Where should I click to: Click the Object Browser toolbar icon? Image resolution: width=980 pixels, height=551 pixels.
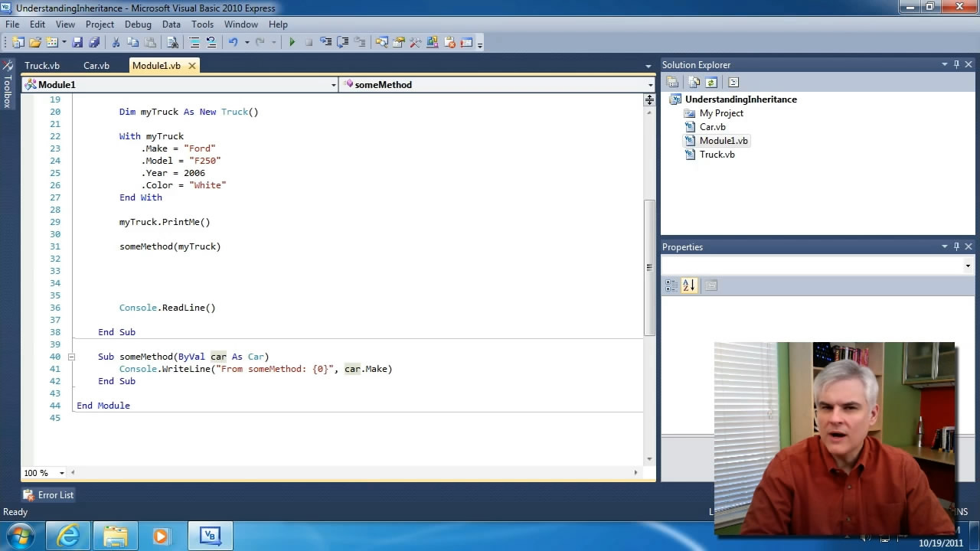click(433, 42)
